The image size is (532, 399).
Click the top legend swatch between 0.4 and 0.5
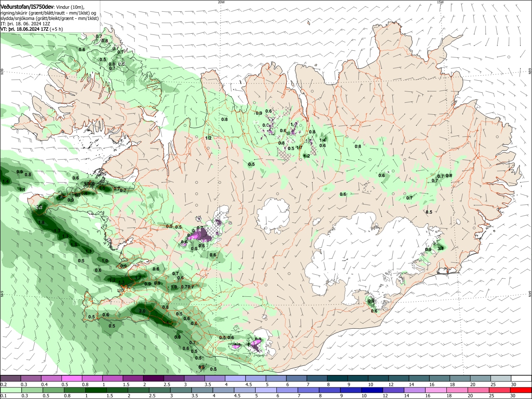pos(51,379)
